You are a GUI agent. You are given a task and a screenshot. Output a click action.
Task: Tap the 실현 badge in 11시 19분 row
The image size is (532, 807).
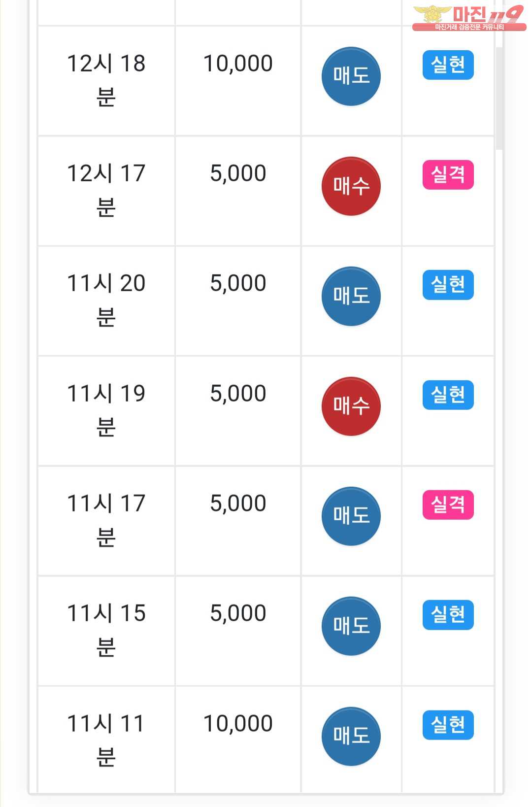point(448,395)
